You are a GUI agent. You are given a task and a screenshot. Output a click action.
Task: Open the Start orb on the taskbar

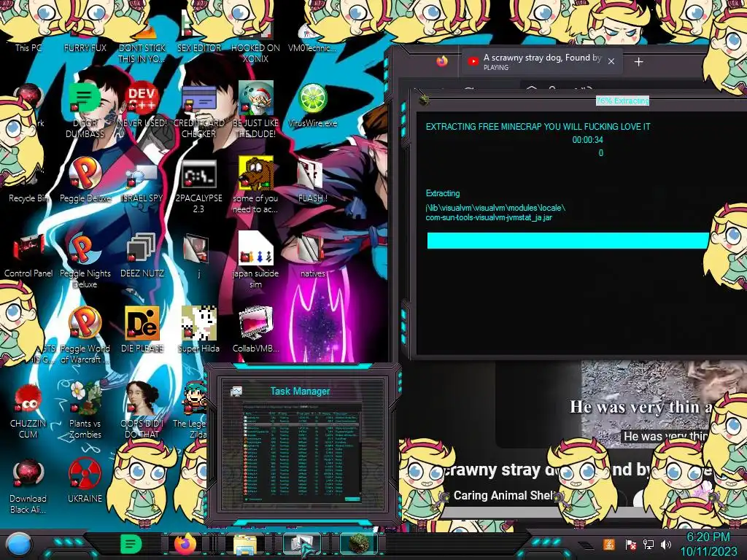click(18, 544)
